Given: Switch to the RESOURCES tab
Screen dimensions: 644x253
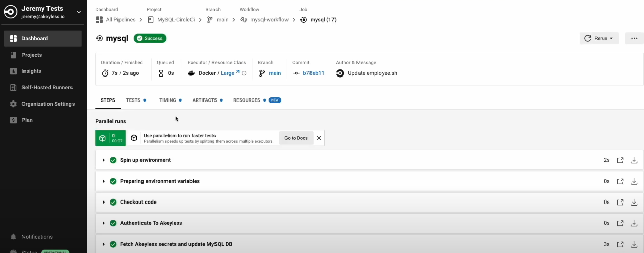Looking at the screenshot, I should pyautogui.click(x=257, y=100).
